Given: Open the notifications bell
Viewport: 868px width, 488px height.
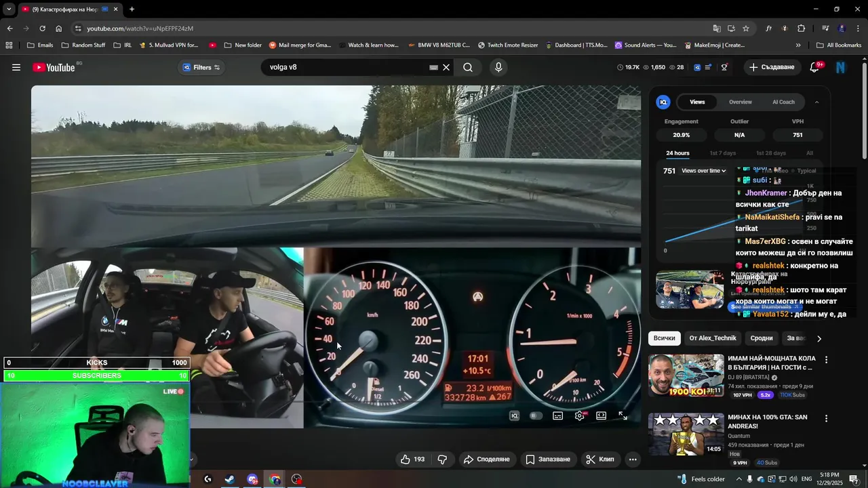Looking at the screenshot, I should click(814, 67).
